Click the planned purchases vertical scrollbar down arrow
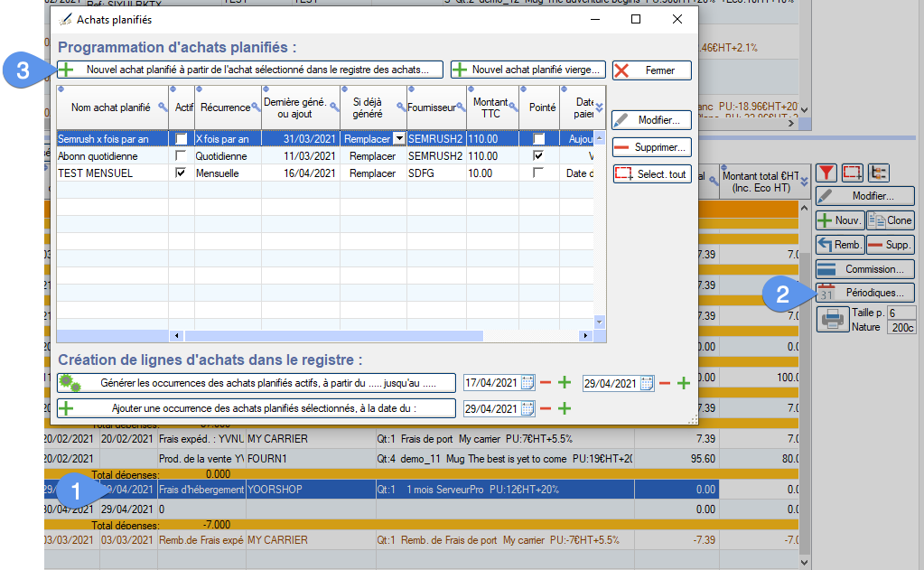 (x=600, y=322)
